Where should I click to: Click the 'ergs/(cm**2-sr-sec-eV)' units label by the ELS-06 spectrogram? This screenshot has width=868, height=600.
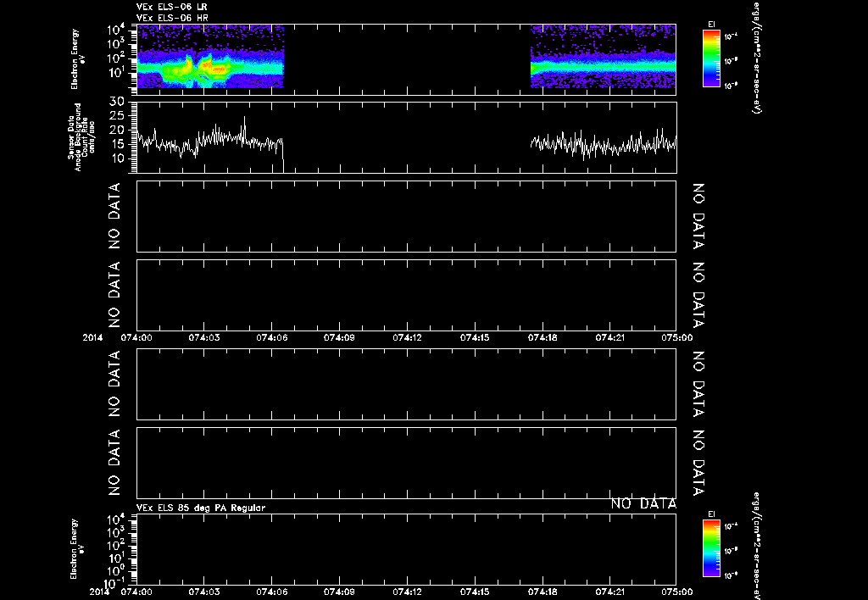(x=757, y=58)
